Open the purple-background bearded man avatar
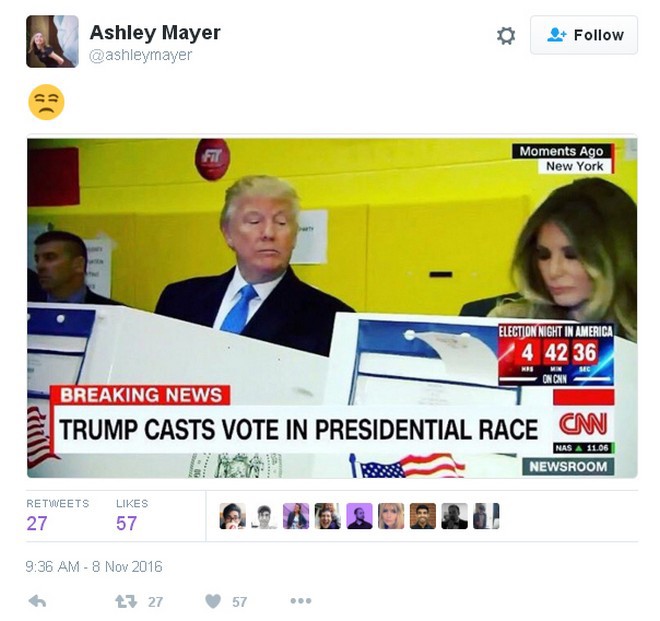The height and width of the screenshot is (621, 660). point(359,516)
